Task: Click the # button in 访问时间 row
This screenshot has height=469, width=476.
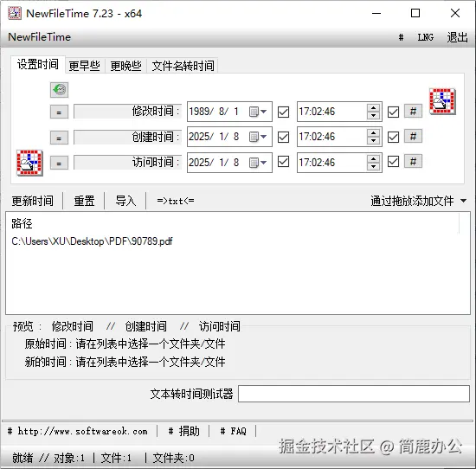Action: (x=413, y=161)
